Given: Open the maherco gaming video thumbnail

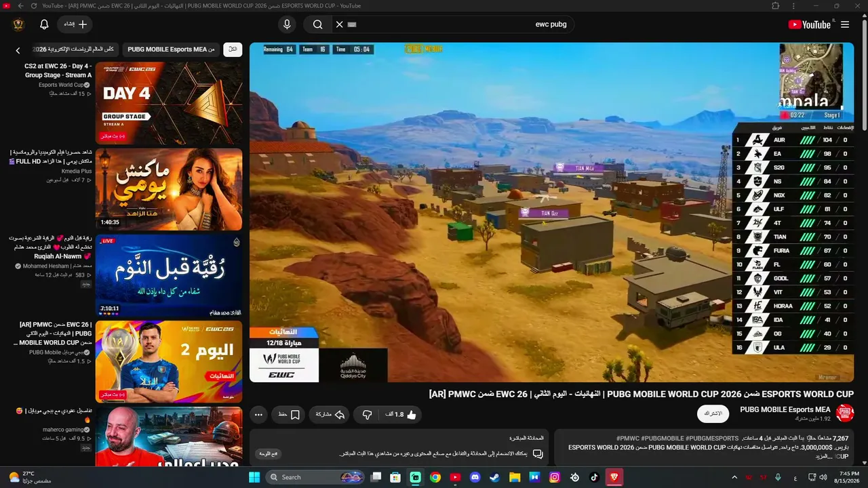Looking at the screenshot, I should point(169,437).
